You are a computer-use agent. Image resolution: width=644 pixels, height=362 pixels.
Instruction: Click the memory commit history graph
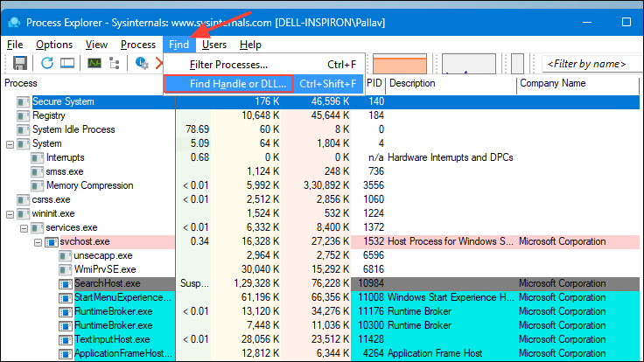coord(469,64)
